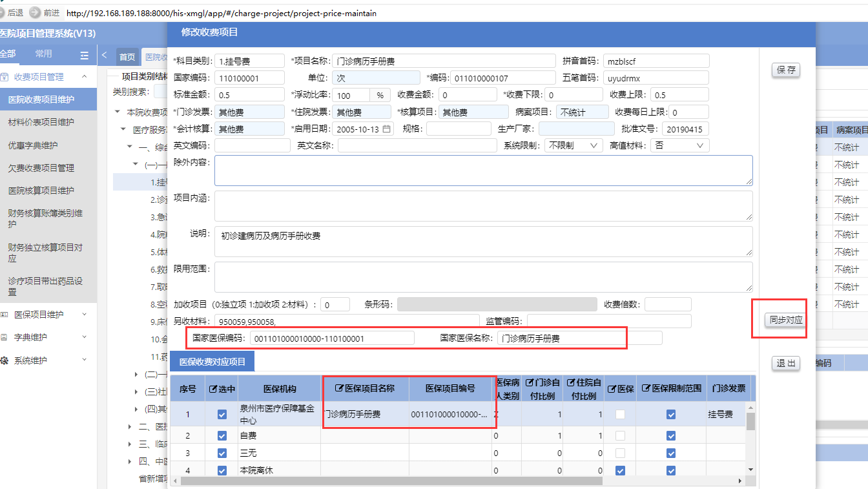Click the 批准文号 input field
868x489 pixels.
click(x=686, y=129)
